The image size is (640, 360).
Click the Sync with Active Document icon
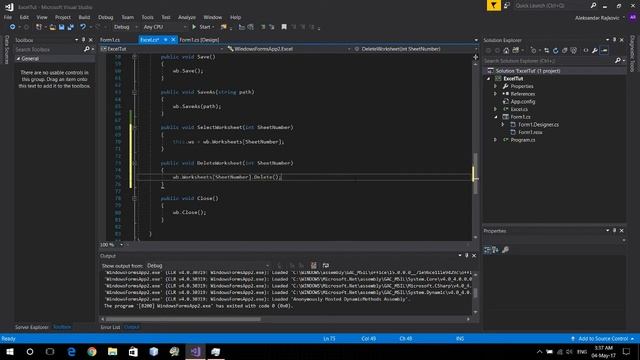pyautogui.click(x=546, y=51)
